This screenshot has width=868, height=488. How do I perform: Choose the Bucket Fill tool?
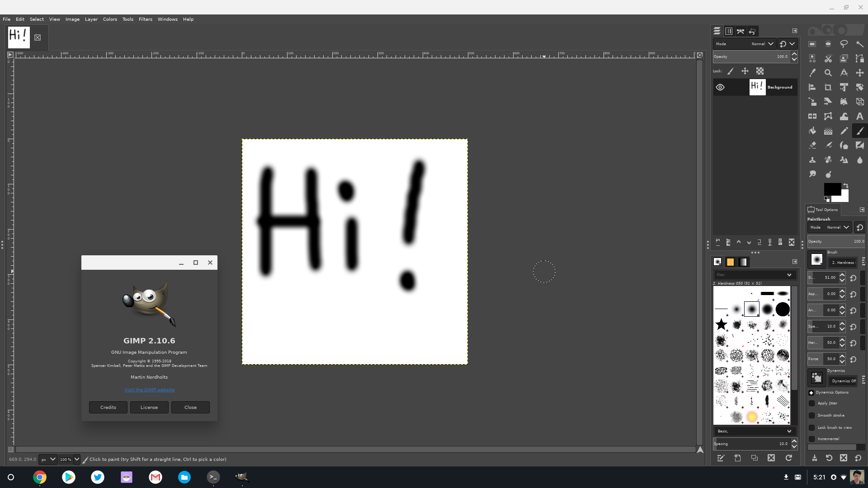pyautogui.click(x=812, y=131)
